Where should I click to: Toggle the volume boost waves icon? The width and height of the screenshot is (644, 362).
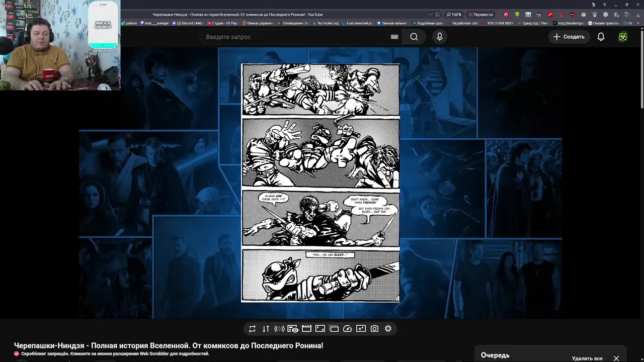point(279,329)
